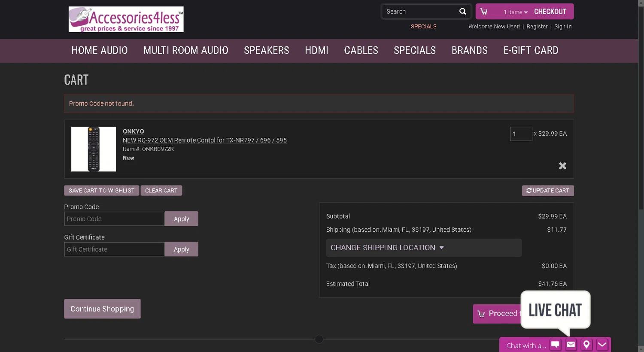Click the Checkout button in header
The height and width of the screenshot is (352, 644).
(550, 12)
